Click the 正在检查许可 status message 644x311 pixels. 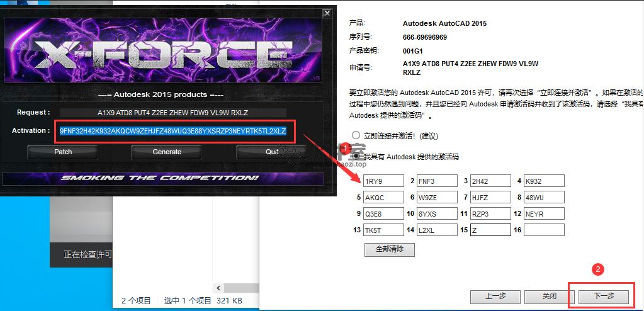coord(88,255)
